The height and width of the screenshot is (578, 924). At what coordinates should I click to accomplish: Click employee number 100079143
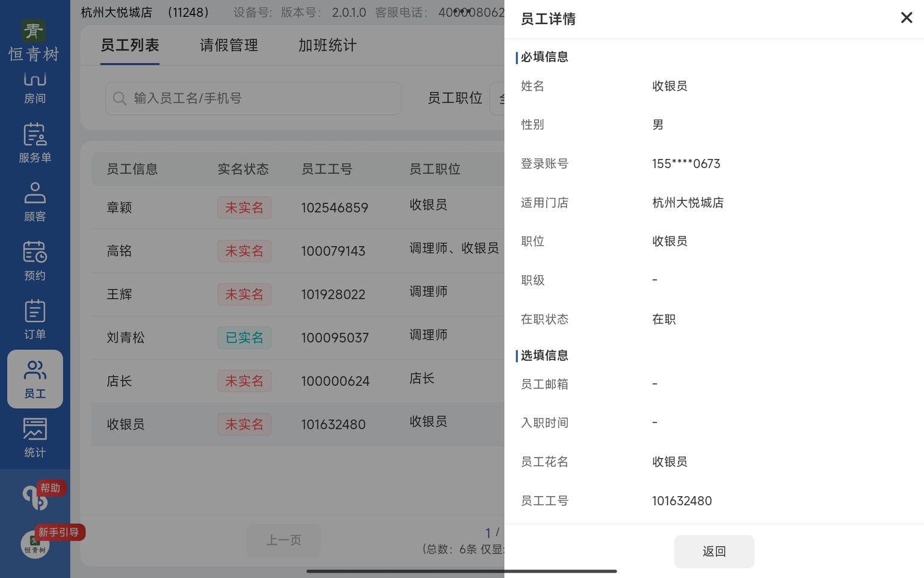coord(333,251)
